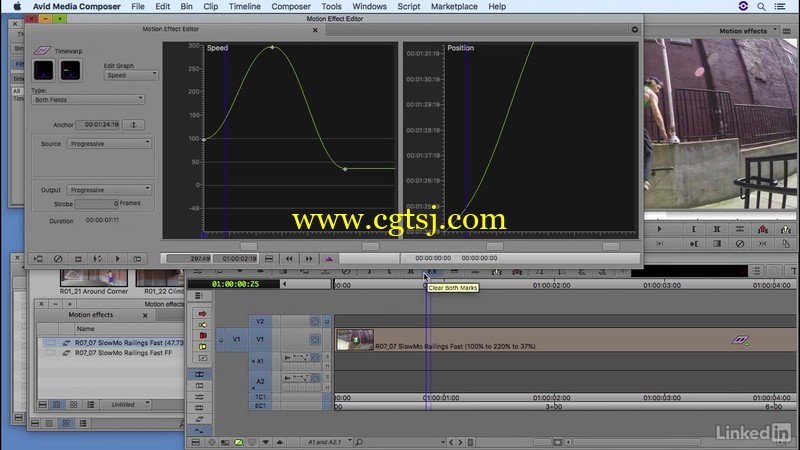The image size is (800, 450).
Task: Click Trim Mode button in timeline palette
Action: [x=199, y=374]
